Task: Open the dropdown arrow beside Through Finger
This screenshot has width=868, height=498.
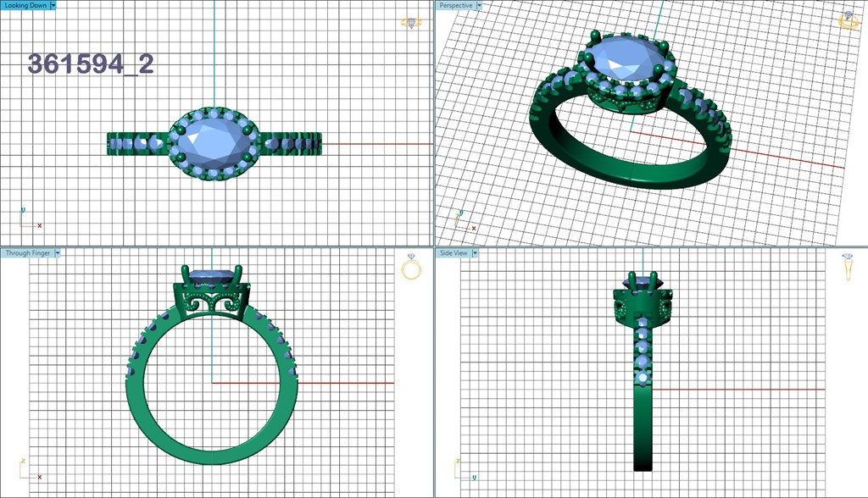Action: 58,253
